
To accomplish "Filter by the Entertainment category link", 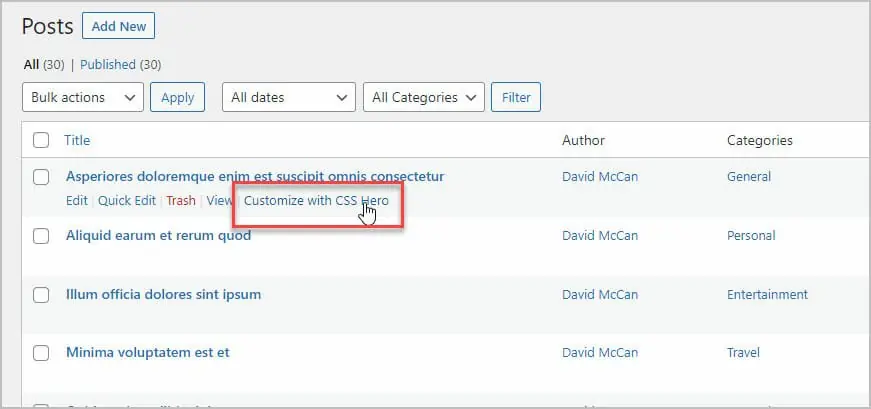I will pos(767,295).
